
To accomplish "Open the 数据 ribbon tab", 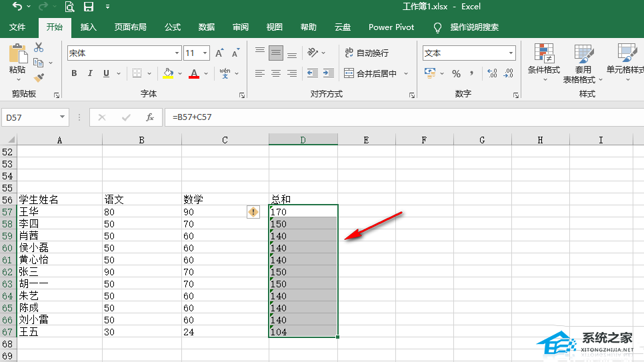I will tap(207, 27).
